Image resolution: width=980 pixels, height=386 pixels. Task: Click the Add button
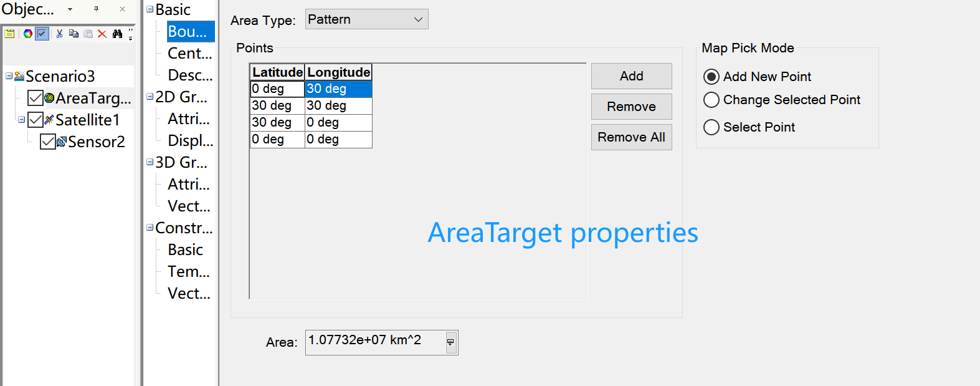click(631, 76)
